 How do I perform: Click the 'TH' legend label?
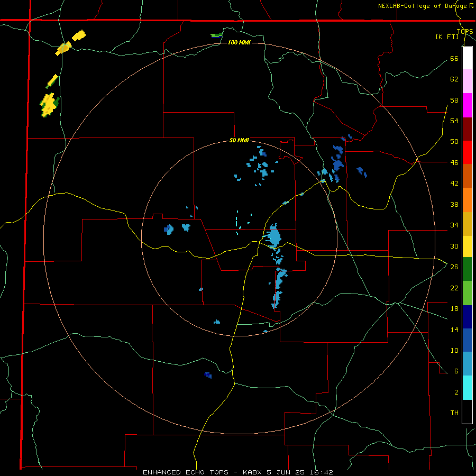[454, 413]
